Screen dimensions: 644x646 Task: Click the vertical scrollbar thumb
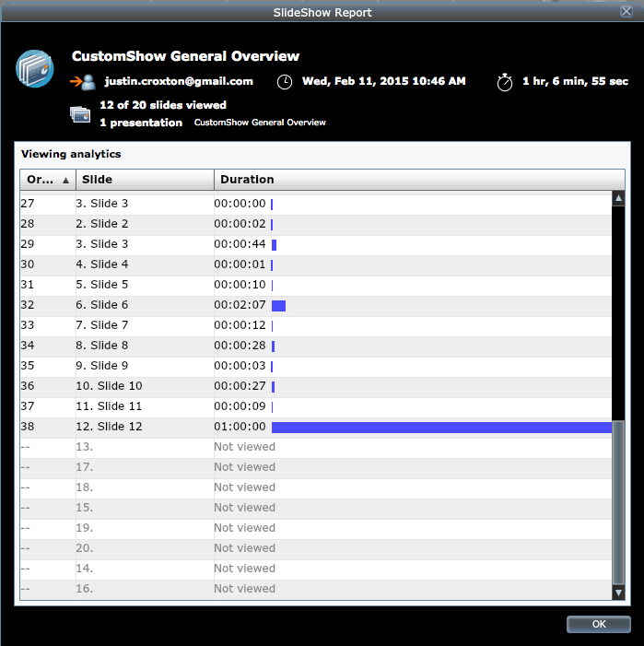click(618, 502)
